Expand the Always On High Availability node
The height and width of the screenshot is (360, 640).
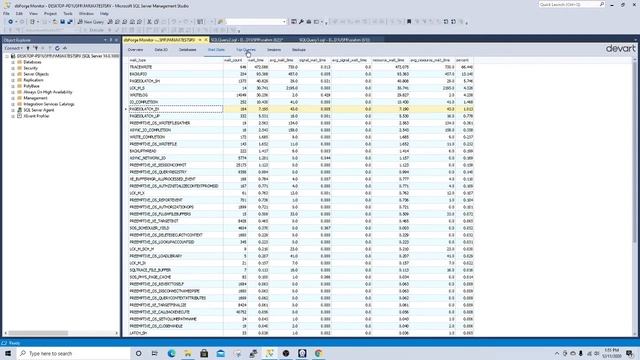click(13, 92)
